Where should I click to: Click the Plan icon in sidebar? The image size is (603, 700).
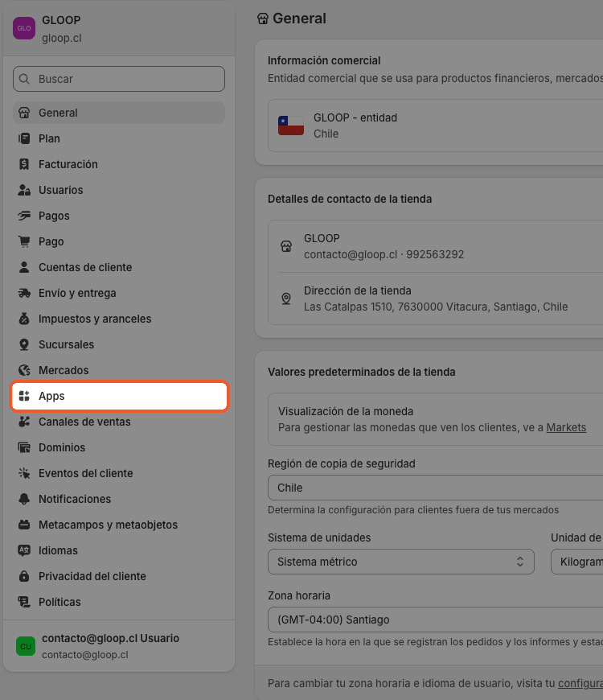(24, 138)
